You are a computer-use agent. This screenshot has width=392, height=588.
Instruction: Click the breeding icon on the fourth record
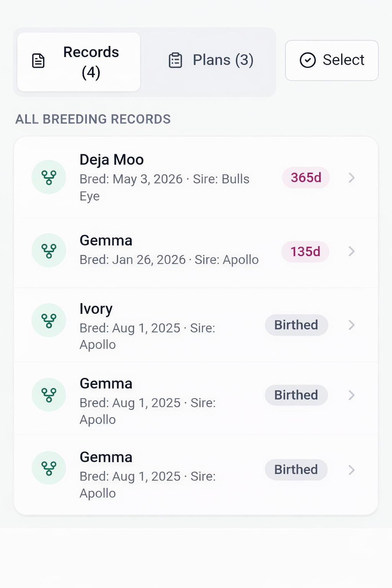coord(49,395)
